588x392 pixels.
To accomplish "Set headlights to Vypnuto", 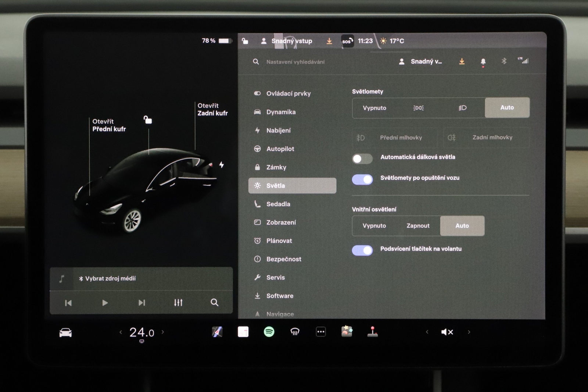I will click(374, 108).
